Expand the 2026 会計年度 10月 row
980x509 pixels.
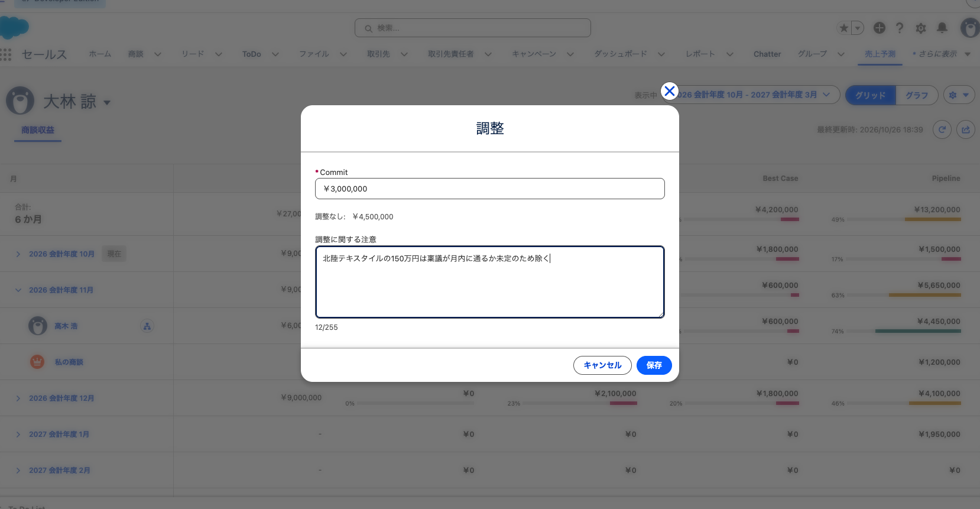pos(18,254)
